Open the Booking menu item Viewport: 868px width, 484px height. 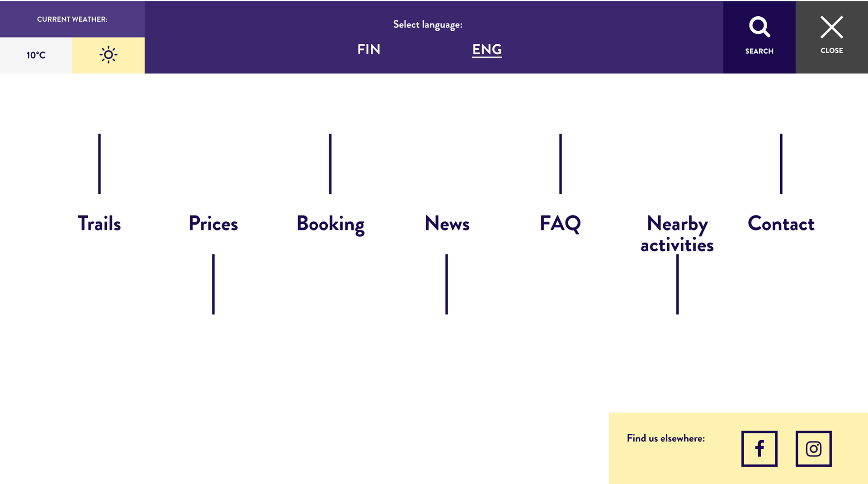(x=330, y=224)
